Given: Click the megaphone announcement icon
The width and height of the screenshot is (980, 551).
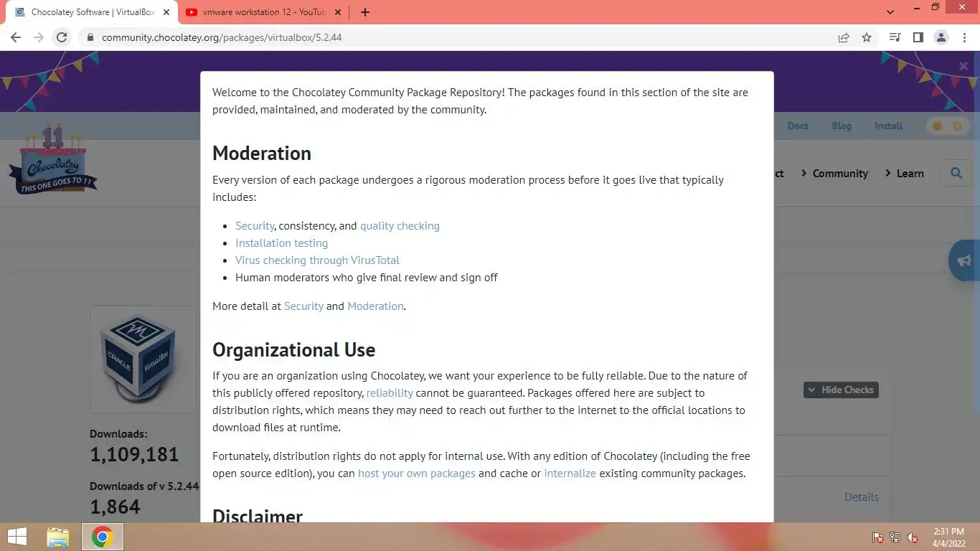Looking at the screenshot, I should click(964, 260).
